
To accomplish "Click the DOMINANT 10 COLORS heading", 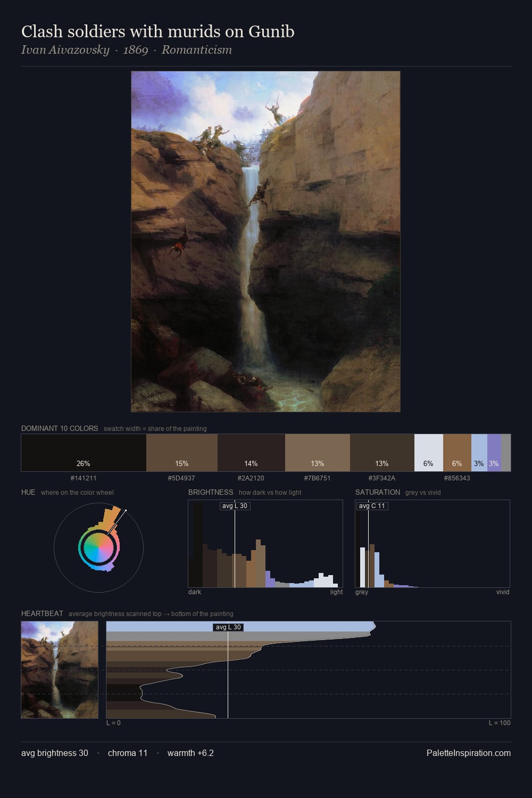I will pos(60,428).
